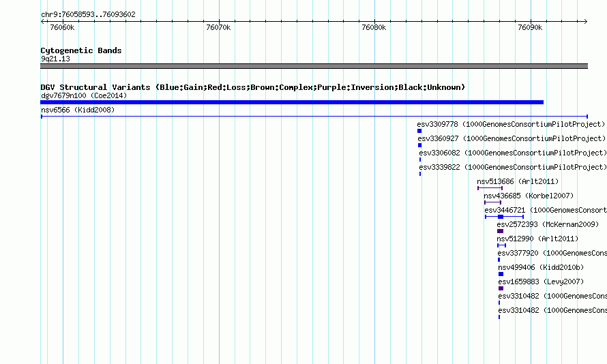607x364 pixels.
Task: Select the Cytogenetic Bands track title
Action: (x=81, y=50)
